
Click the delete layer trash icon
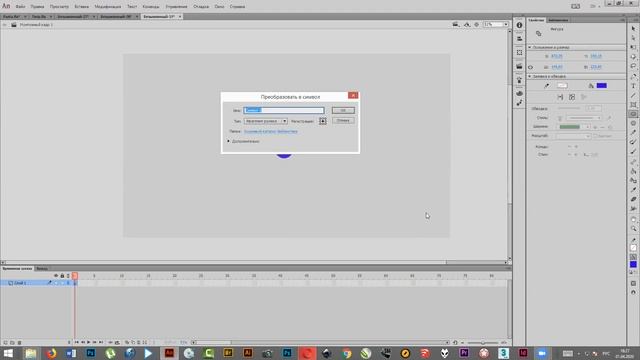tap(19, 343)
